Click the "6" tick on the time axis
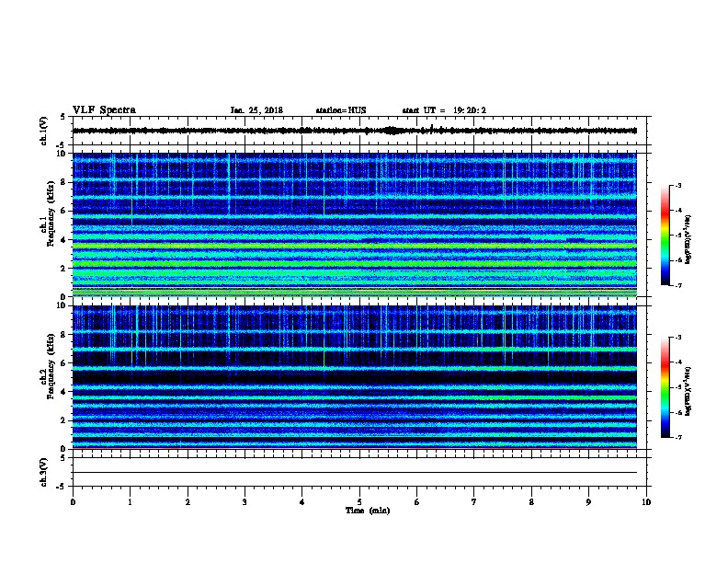Image resolution: width=728 pixels, height=563 pixels. [x=417, y=502]
